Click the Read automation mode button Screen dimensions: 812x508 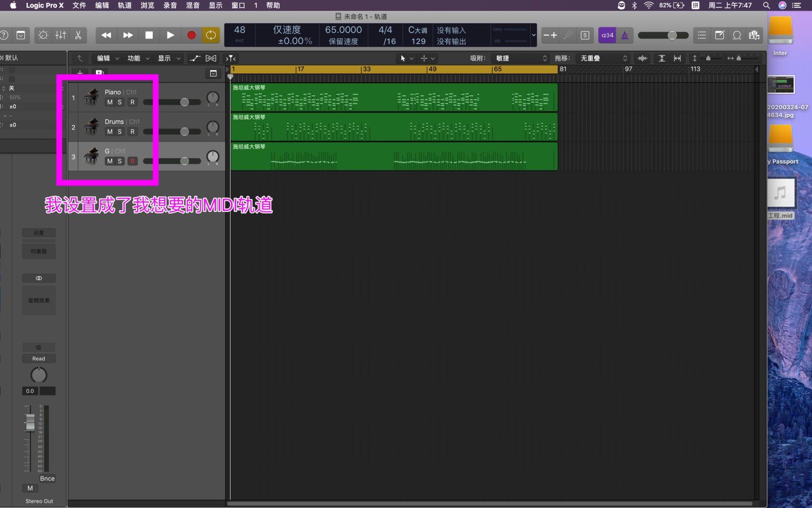coord(39,359)
